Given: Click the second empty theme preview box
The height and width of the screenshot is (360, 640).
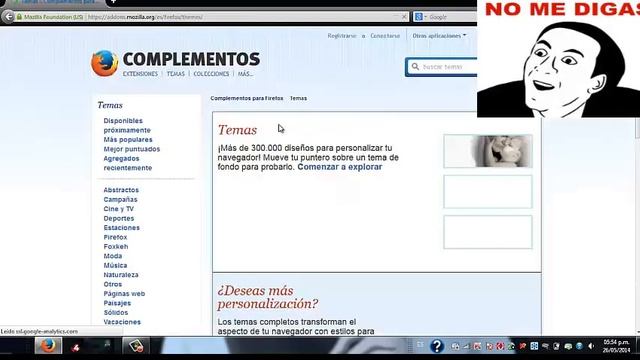Looking at the screenshot, I should click(488, 192).
